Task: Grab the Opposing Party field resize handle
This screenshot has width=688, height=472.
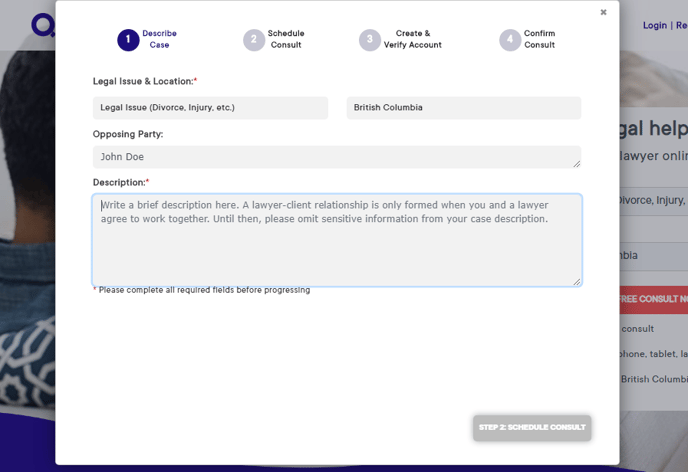Action: click(x=577, y=164)
